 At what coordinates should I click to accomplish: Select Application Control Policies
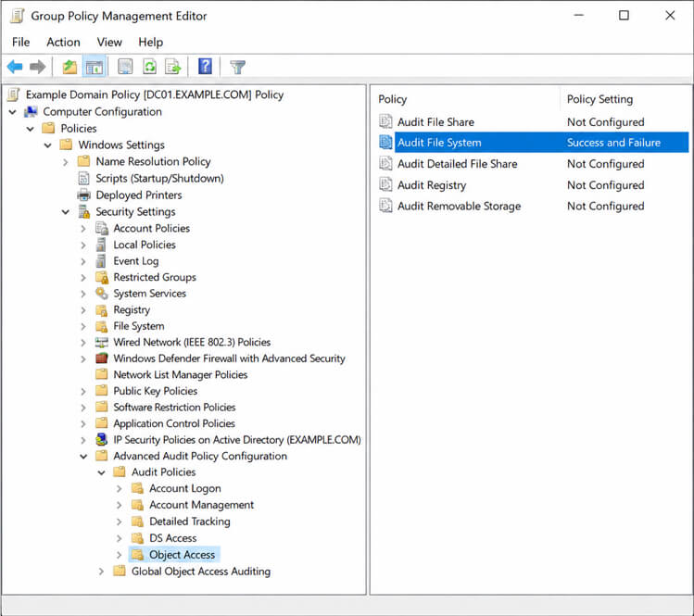click(174, 423)
